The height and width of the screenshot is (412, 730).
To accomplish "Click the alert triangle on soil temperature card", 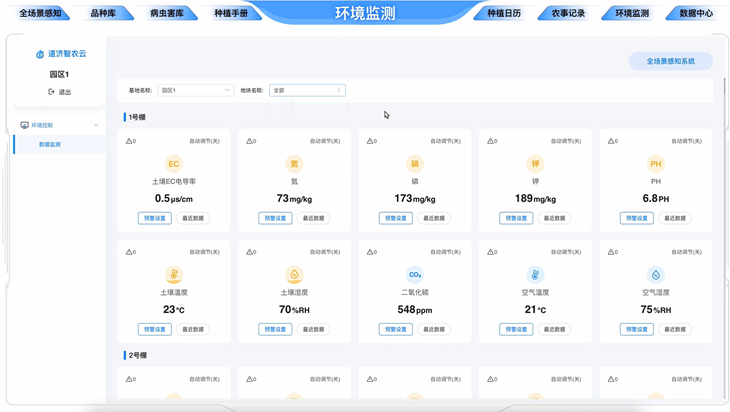I will [129, 252].
